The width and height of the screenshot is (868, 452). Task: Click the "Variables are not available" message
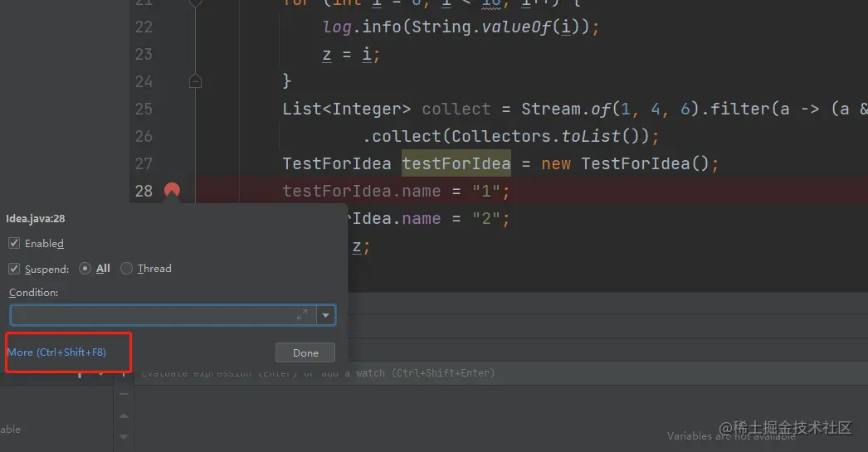coord(731,436)
